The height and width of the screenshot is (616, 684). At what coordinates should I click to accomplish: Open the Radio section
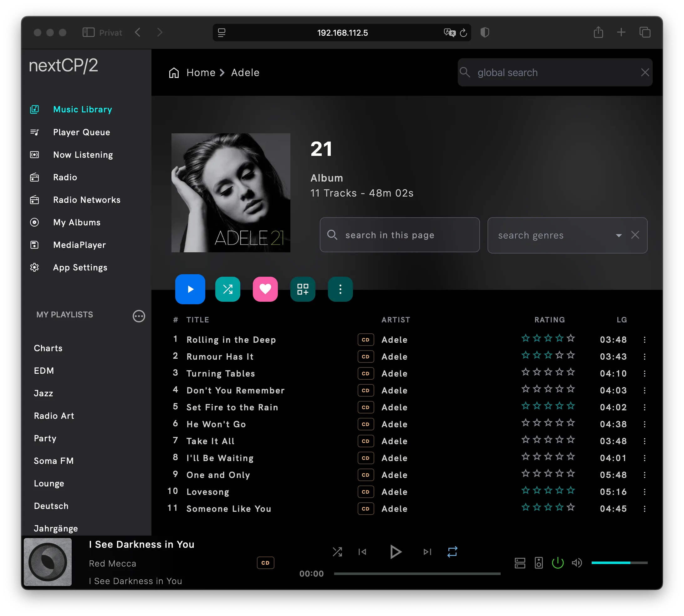[65, 177]
